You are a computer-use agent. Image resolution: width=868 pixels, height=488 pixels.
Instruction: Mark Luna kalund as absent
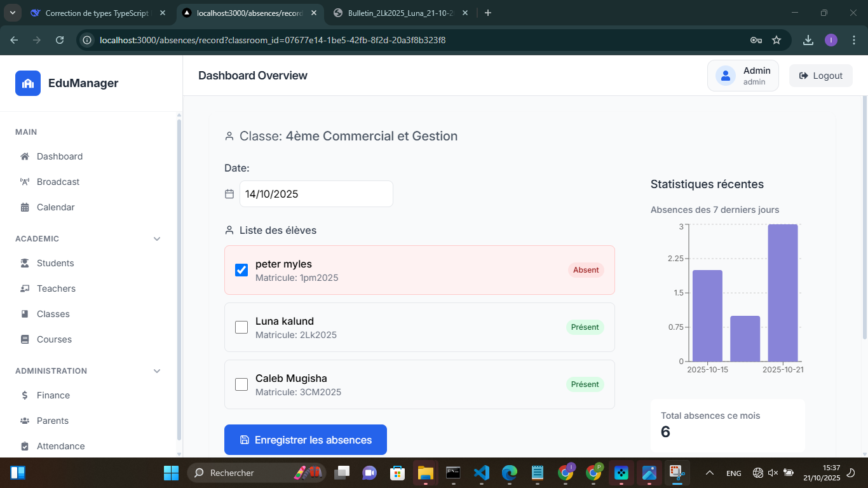pyautogui.click(x=241, y=327)
